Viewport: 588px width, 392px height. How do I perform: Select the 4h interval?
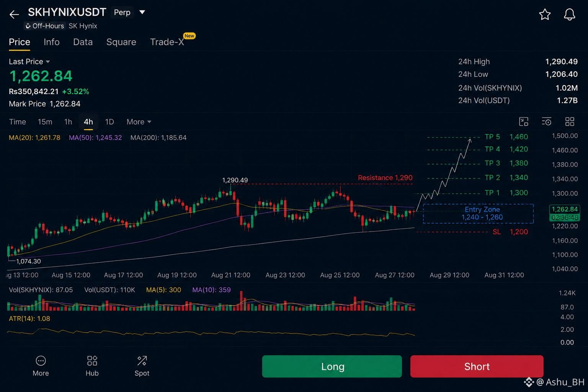[x=88, y=122]
